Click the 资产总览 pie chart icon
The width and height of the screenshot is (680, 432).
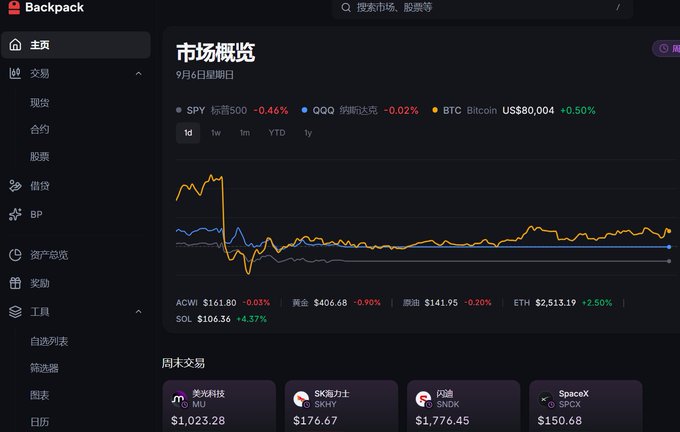[15, 255]
